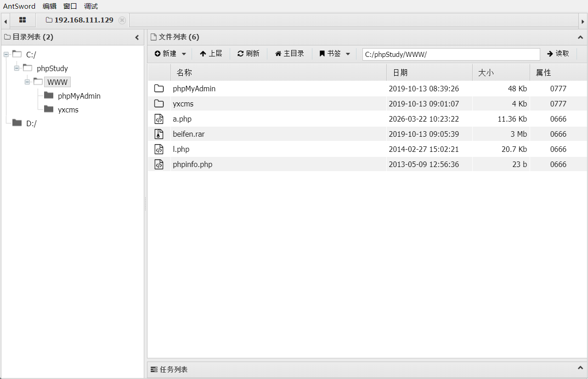Select the a.php file name
The image size is (588, 379).
coord(182,119)
